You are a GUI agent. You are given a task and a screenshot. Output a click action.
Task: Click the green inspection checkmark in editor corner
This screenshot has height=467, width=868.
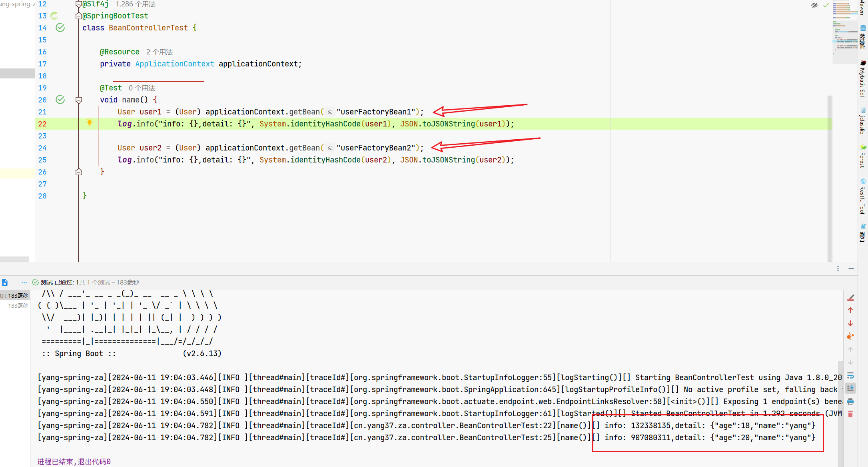pyautogui.click(x=826, y=5)
